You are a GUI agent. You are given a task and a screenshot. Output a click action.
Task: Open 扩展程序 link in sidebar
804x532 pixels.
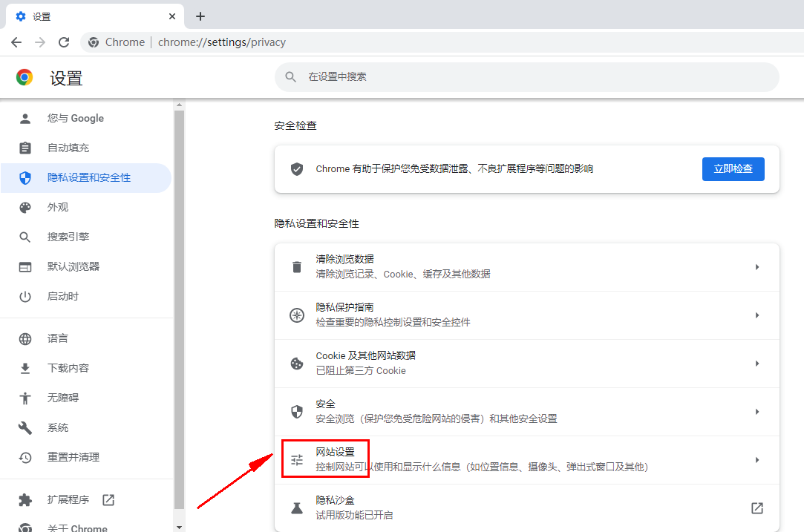(68, 500)
